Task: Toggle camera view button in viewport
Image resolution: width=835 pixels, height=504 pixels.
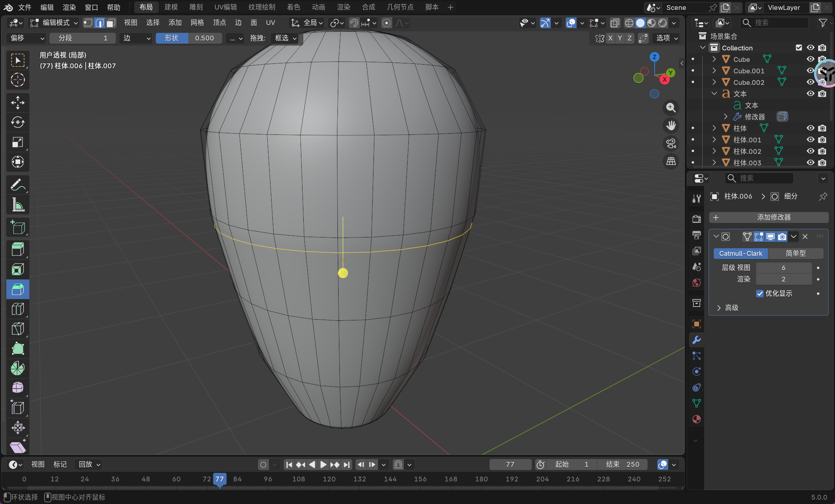Action: (x=671, y=144)
